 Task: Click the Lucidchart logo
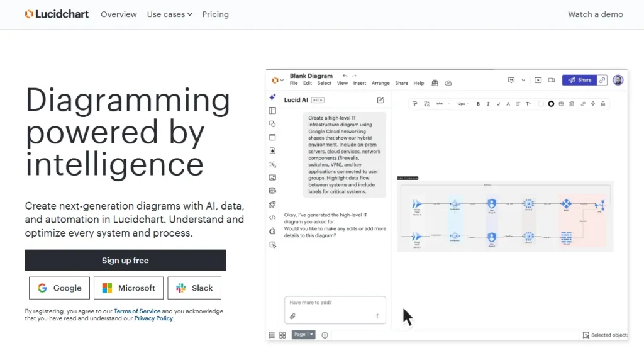click(57, 14)
